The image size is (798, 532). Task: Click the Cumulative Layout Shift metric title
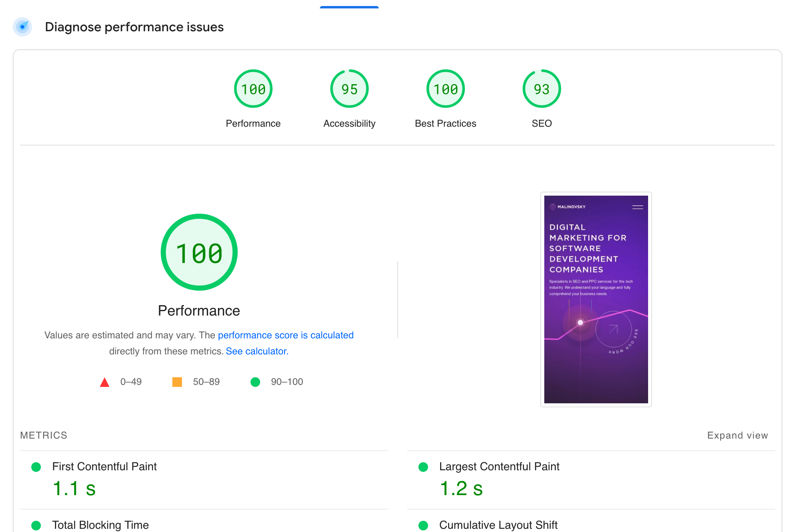coord(499,525)
